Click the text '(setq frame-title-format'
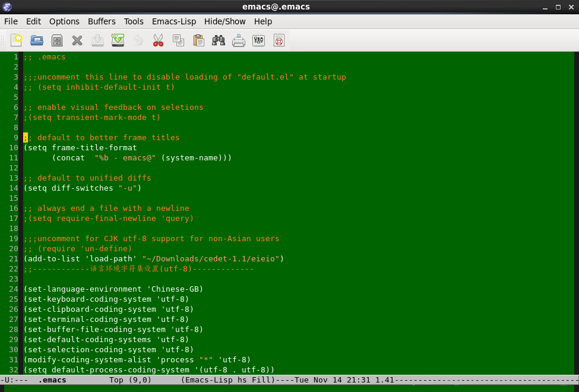579x392 pixels. point(80,148)
